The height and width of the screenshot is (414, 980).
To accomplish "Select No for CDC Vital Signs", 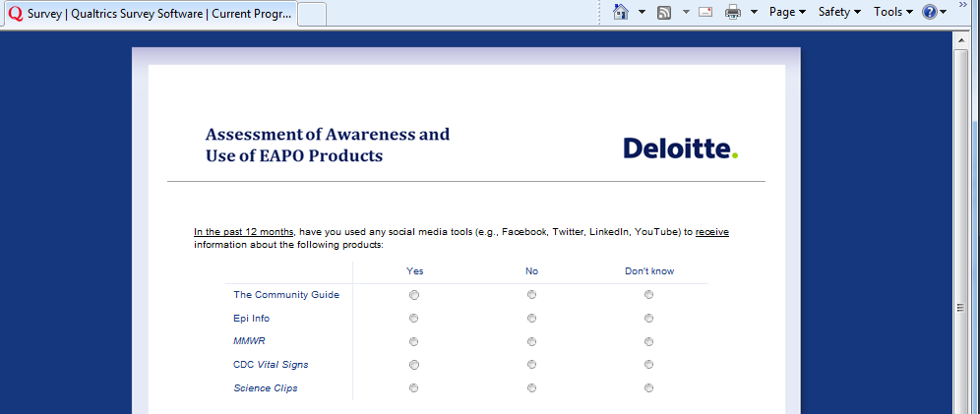I will tap(531, 364).
